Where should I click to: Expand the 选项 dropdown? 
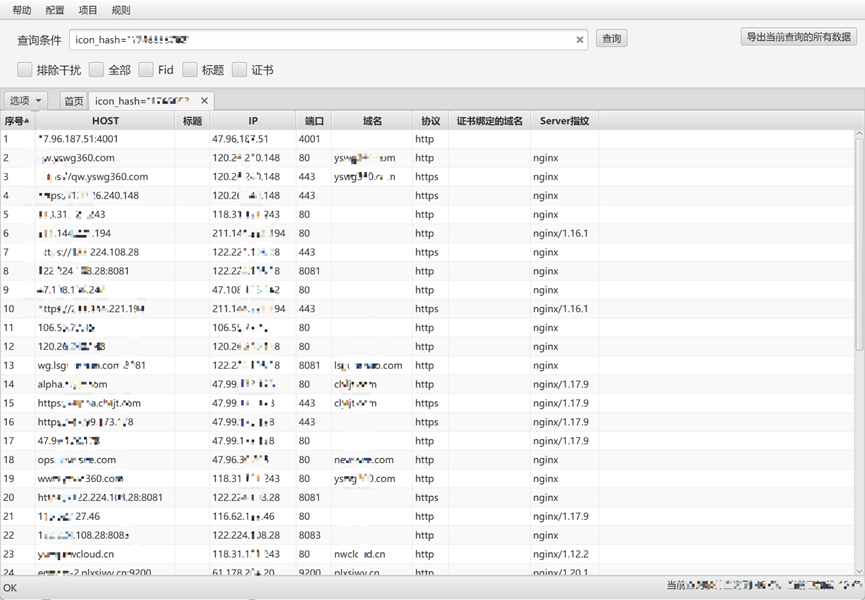pos(27,101)
